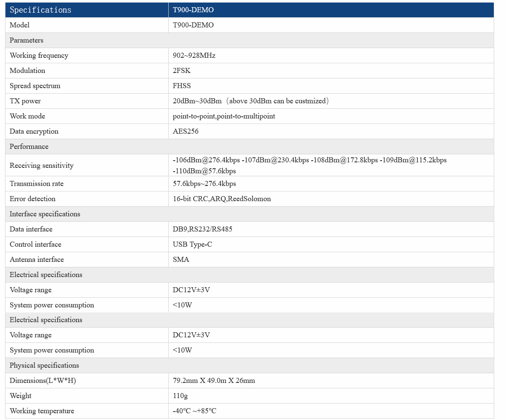
Task: Select the FHSS spread spectrum value
Action: click(x=182, y=86)
